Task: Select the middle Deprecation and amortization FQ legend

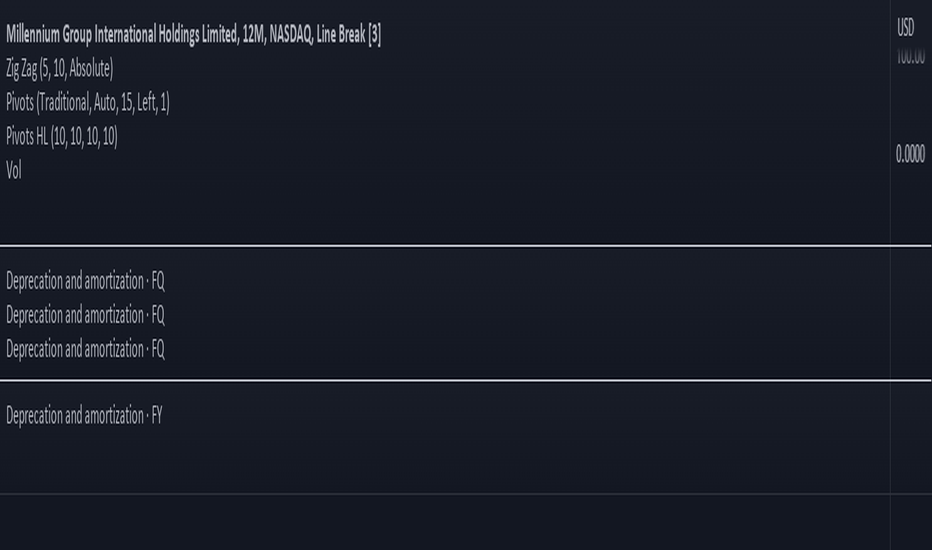Action: click(85, 315)
